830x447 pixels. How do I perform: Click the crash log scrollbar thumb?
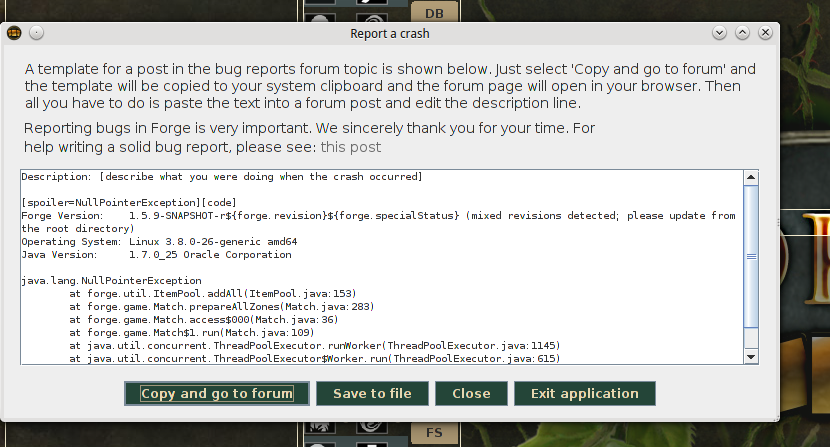pos(751,255)
